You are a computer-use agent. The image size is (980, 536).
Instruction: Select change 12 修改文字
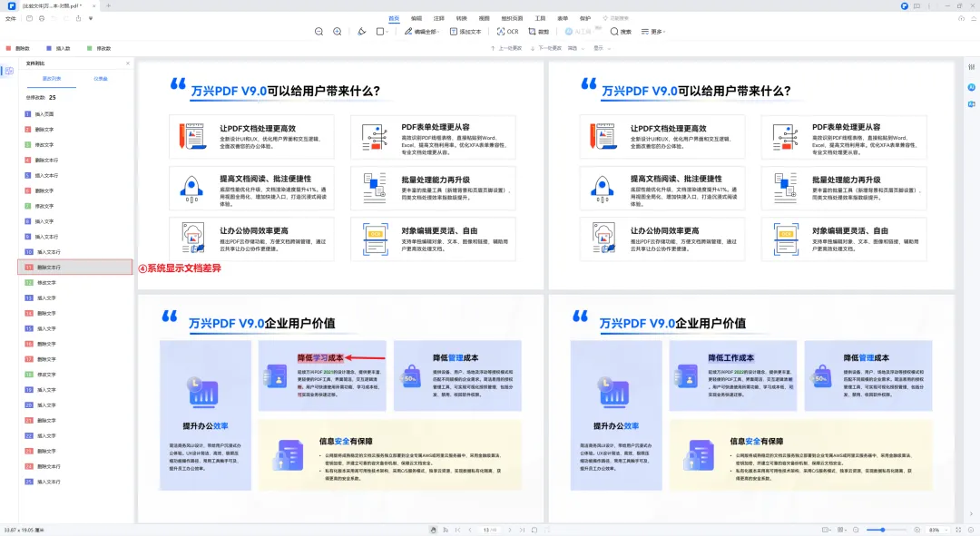pos(75,282)
